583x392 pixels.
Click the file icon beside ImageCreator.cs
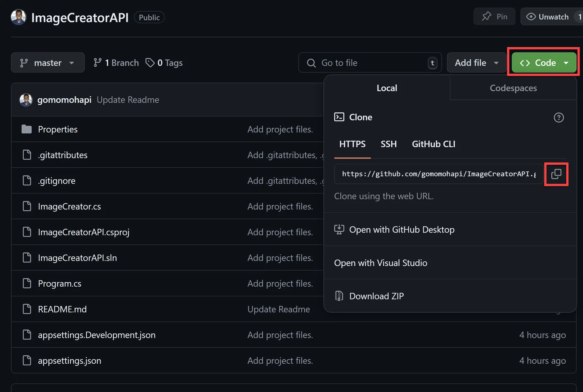coord(27,206)
